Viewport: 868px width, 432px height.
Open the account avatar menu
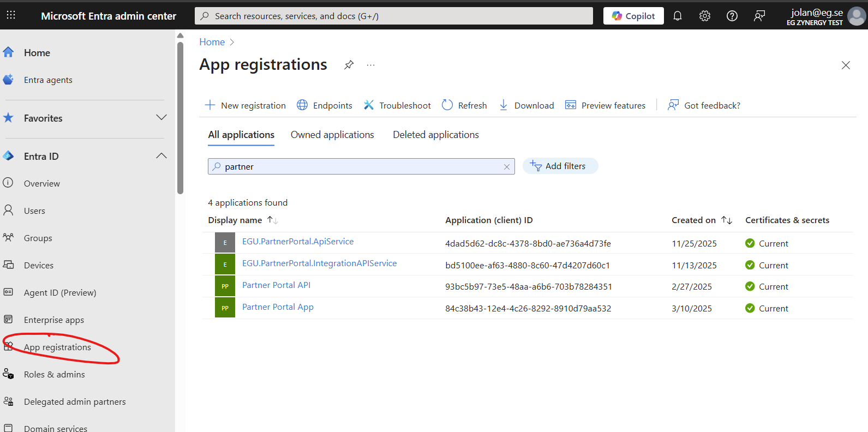856,16
